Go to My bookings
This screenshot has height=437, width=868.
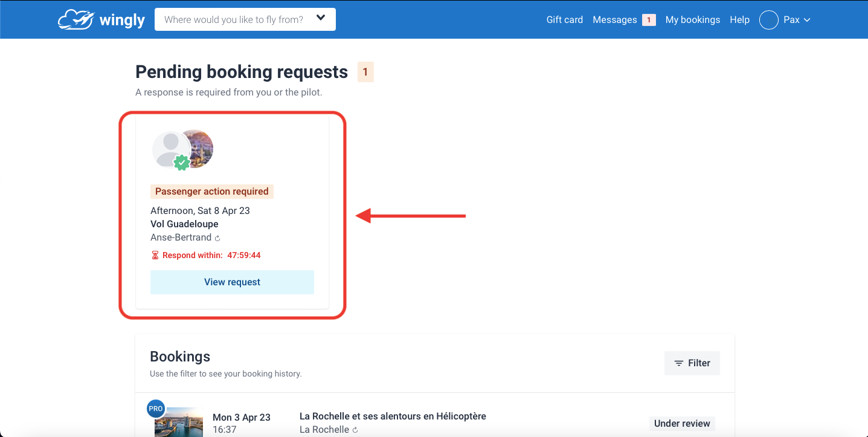point(692,20)
